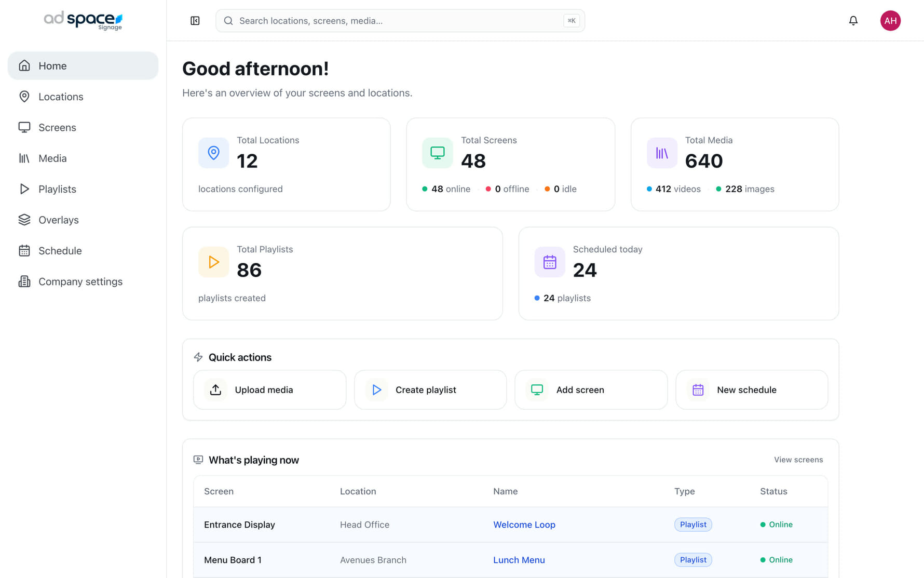Open the Welcome Loop playlist link

point(524,525)
